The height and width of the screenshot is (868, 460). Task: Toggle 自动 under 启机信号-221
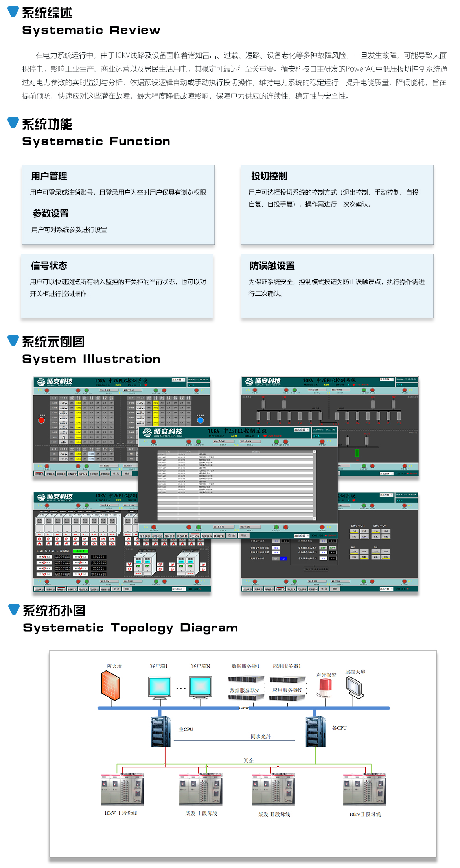click(x=386, y=531)
